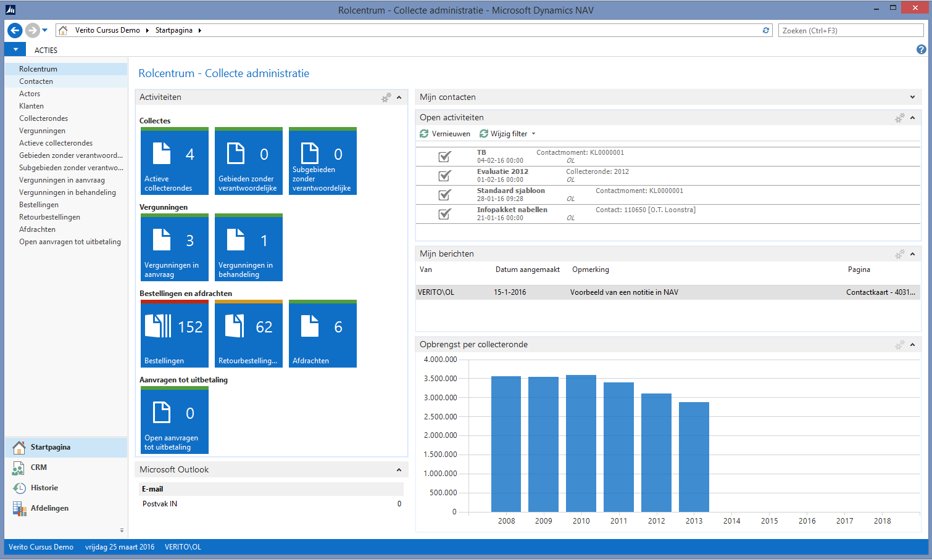Collapse the Microsoft Outlook panel
This screenshot has width=932, height=560.
399,470
